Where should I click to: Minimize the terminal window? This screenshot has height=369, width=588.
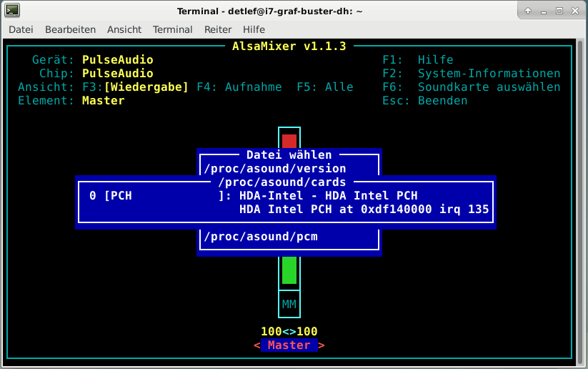544,11
